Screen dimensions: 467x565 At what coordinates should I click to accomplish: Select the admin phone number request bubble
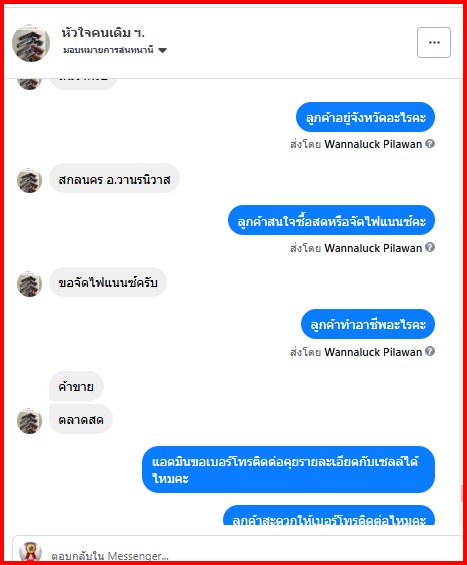click(289, 470)
